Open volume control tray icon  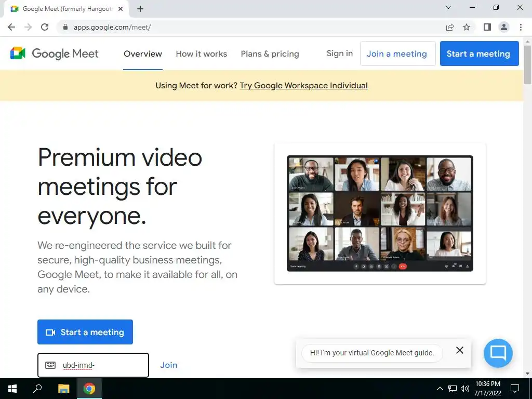pyautogui.click(x=465, y=389)
